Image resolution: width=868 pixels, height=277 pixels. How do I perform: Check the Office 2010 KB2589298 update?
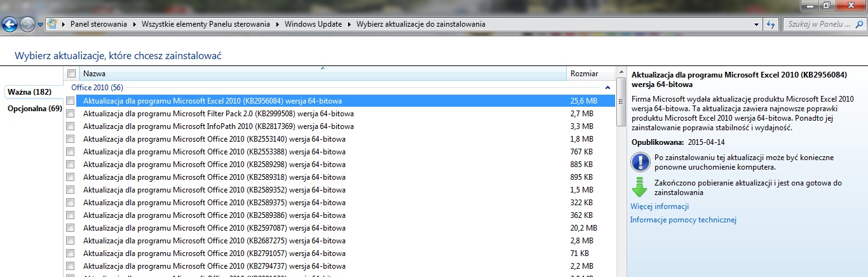pos(71,164)
